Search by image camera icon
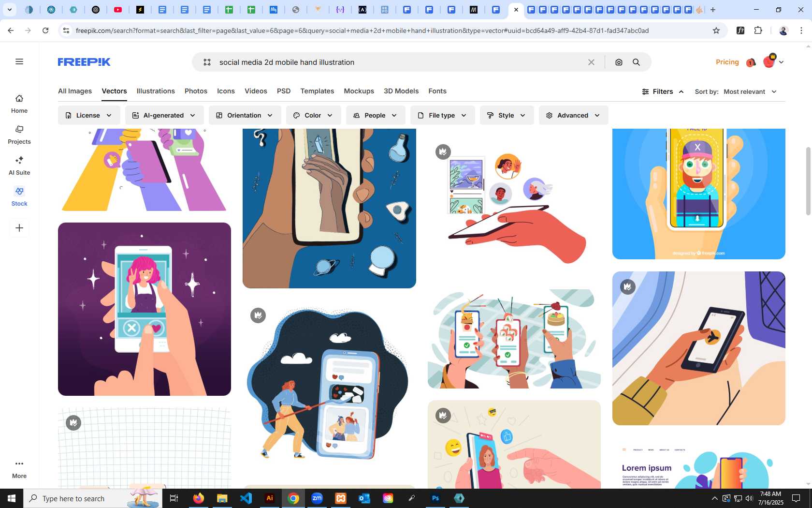812x508 pixels. [619, 62]
